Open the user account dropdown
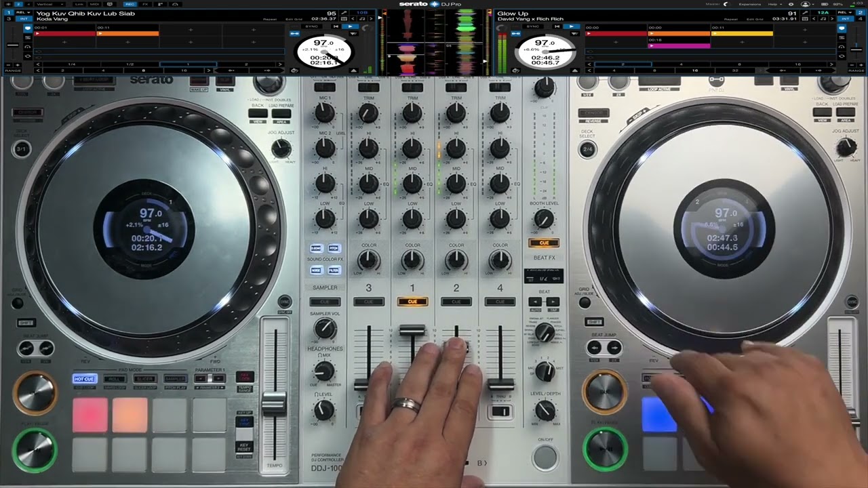 coord(808,4)
